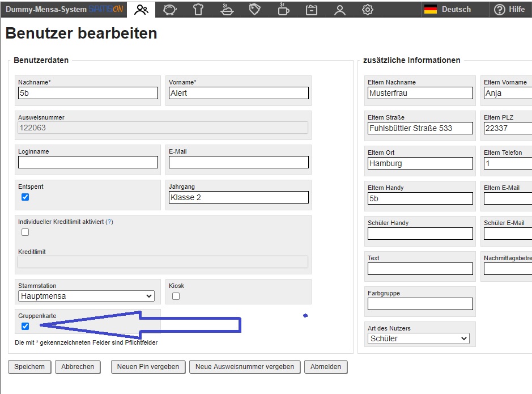Image resolution: width=532 pixels, height=394 pixels.
Task: Click the Benutzerdaten section title
Action: point(41,60)
